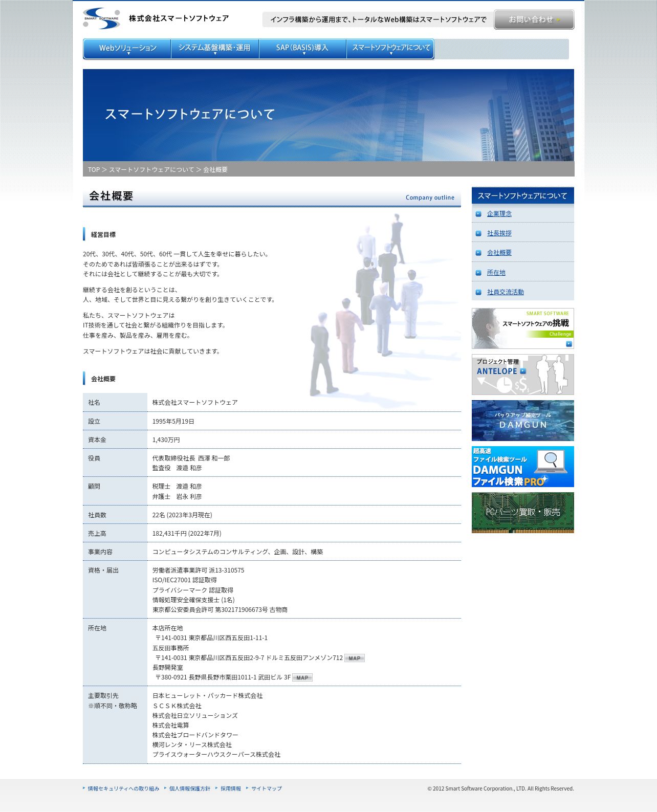This screenshot has height=812, width=657.
Task: Open the DAMGUN ファイル検索PRO banner
Action: [522, 467]
